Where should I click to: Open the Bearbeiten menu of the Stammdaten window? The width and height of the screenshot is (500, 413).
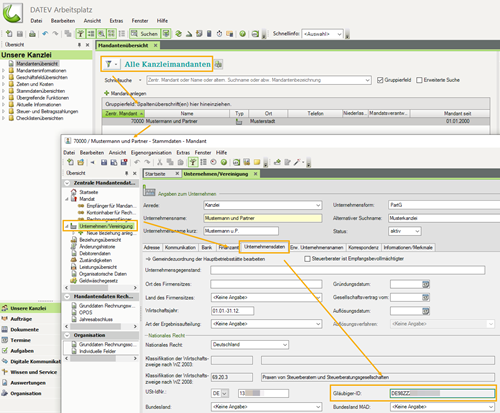[92, 152]
